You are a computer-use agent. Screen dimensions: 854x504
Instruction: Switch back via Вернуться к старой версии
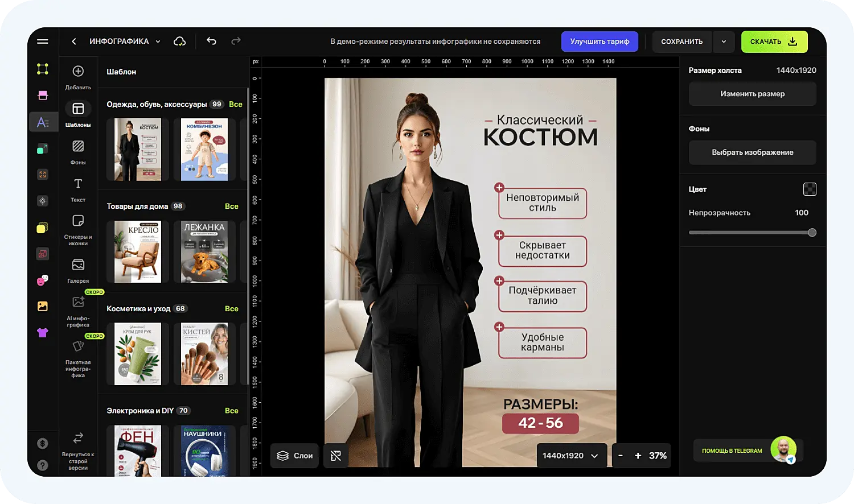coord(78,452)
